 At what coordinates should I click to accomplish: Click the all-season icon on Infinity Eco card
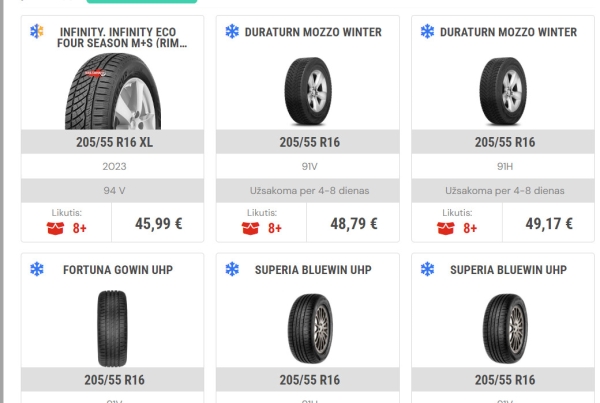pyautogui.click(x=37, y=32)
